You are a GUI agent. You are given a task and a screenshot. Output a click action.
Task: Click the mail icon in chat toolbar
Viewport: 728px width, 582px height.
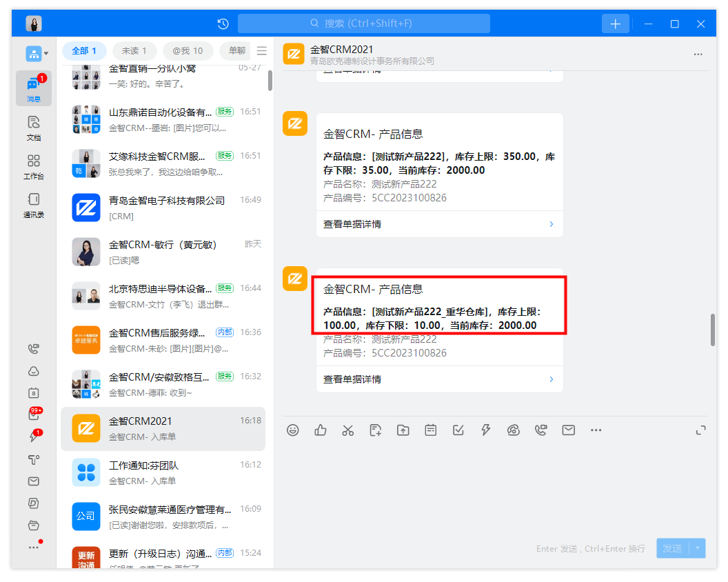click(569, 430)
